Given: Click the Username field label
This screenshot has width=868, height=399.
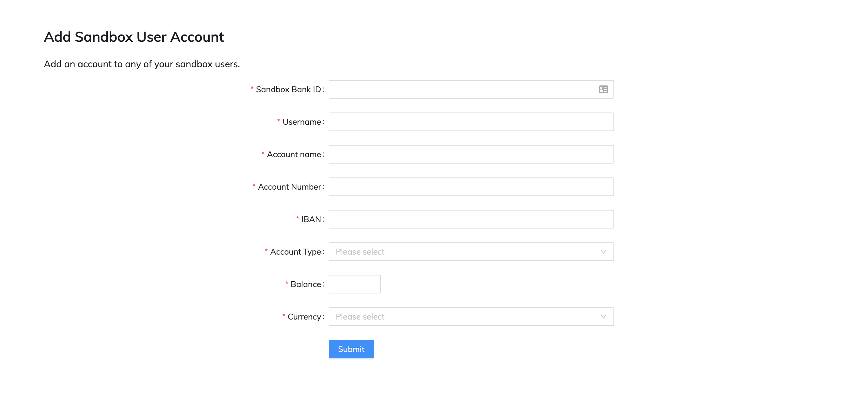Looking at the screenshot, I should pos(302,122).
